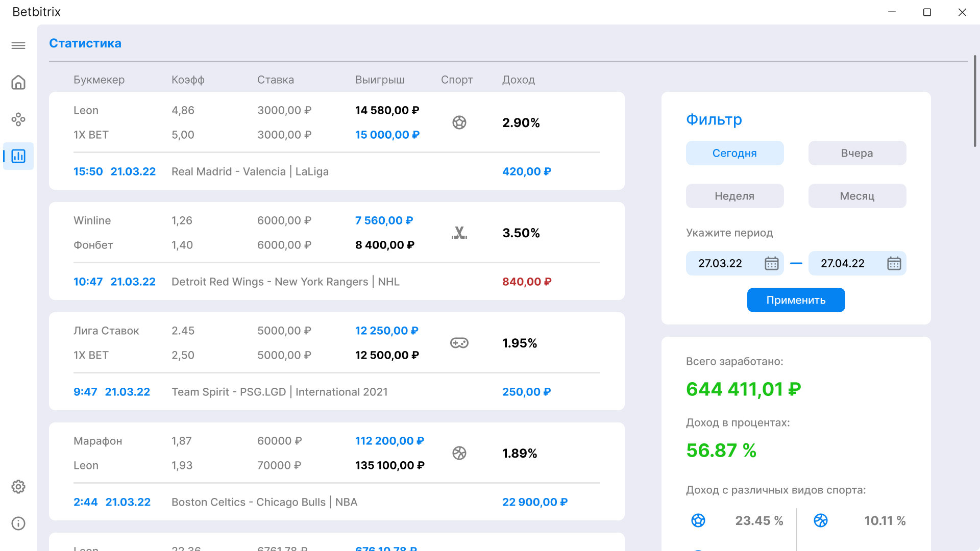Click the Ставка column header
This screenshot has width=980, height=551.
point(276,80)
